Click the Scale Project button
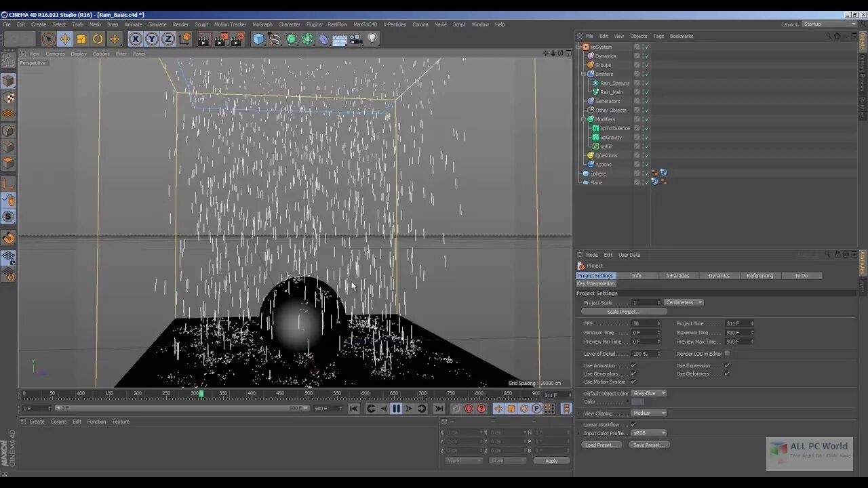 pyautogui.click(x=624, y=312)
